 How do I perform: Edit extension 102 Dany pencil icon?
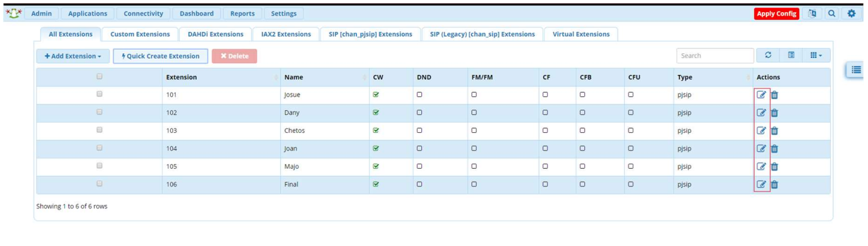pos(761,113)
